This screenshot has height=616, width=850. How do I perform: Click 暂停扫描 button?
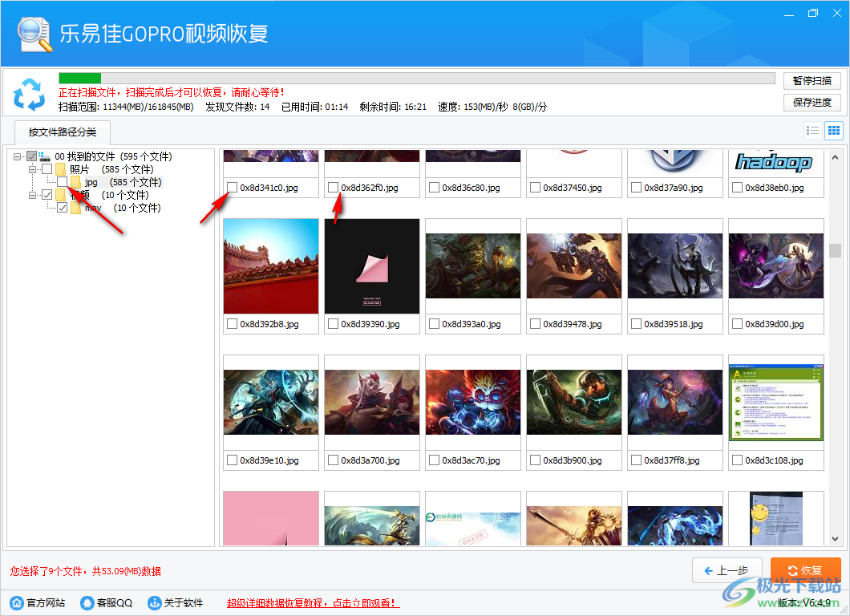point(812,81)
